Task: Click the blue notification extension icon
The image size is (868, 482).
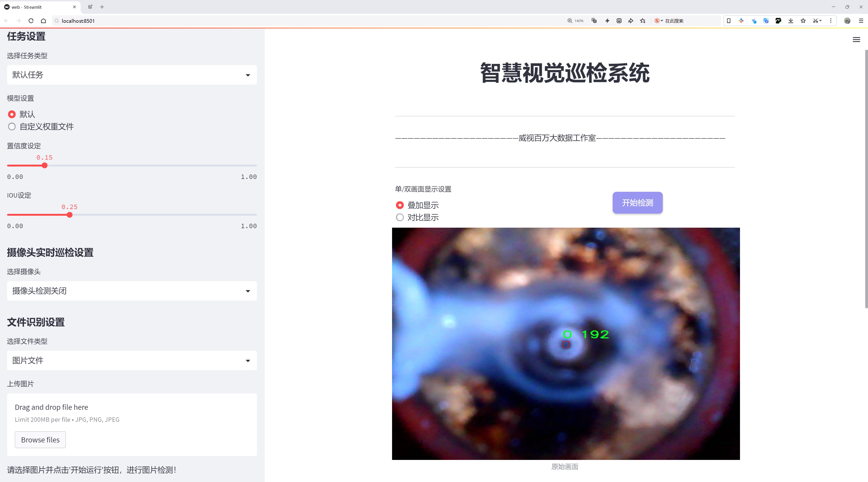Action: tap(754, 20)
